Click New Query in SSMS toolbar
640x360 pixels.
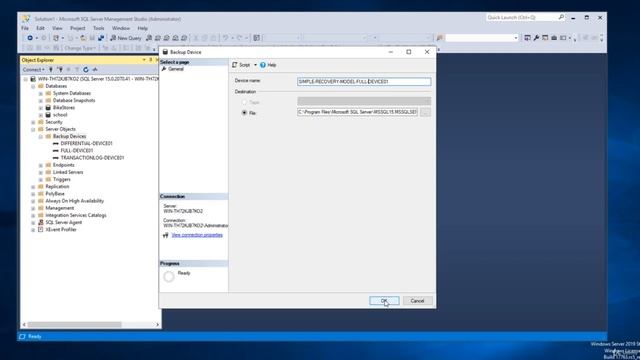click(x=126, y=38)
